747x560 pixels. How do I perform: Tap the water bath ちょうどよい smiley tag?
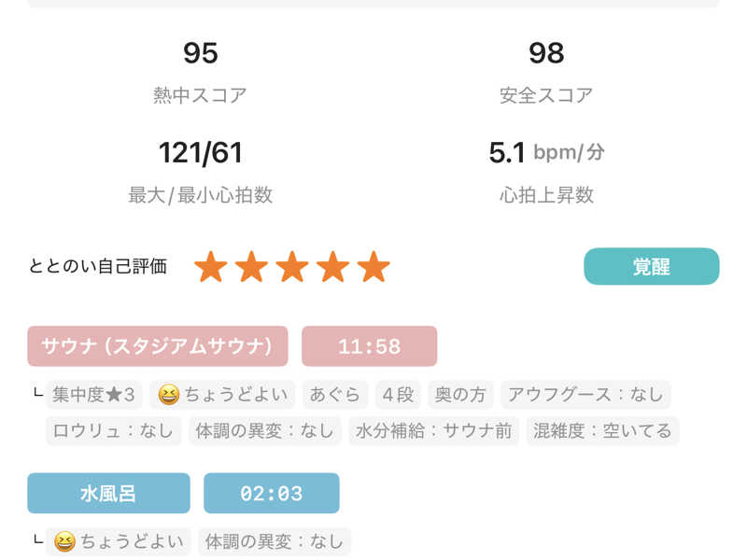(x=119, y=541)
